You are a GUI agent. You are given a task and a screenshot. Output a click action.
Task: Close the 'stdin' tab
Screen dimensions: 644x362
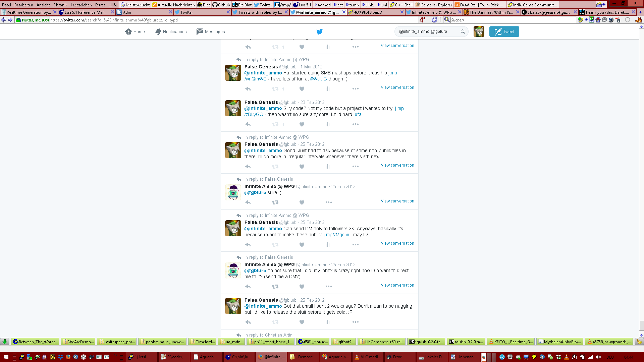click(170, 12)
